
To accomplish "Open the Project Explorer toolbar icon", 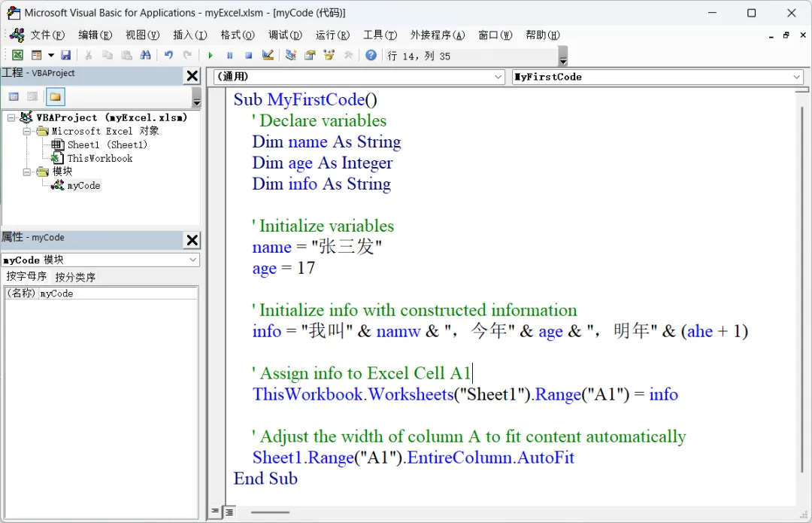I will point(290,55).
